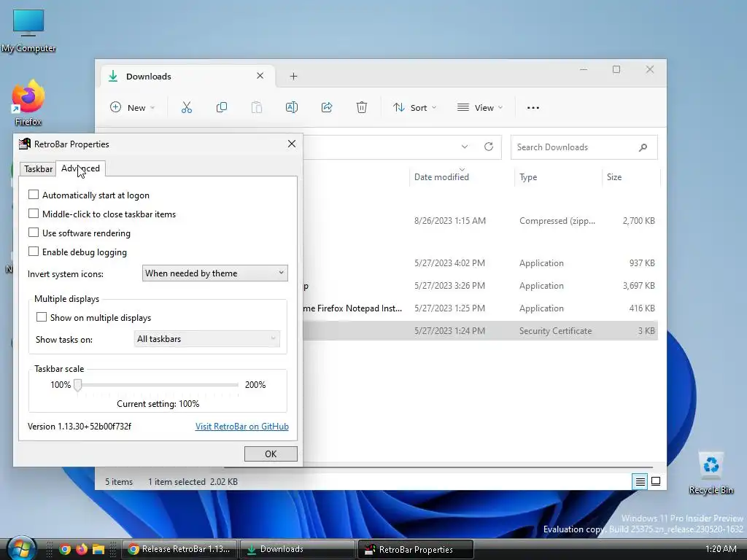Select the Firefox Notepad Inst... file
The height and width of the screenshot is (560, 747).
click(x=480, y=308)
